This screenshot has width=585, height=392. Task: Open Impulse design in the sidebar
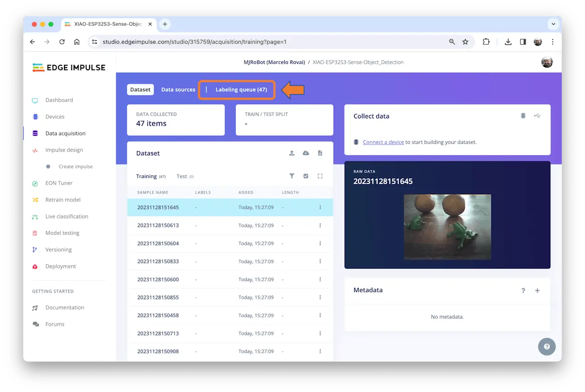point(64,150)
